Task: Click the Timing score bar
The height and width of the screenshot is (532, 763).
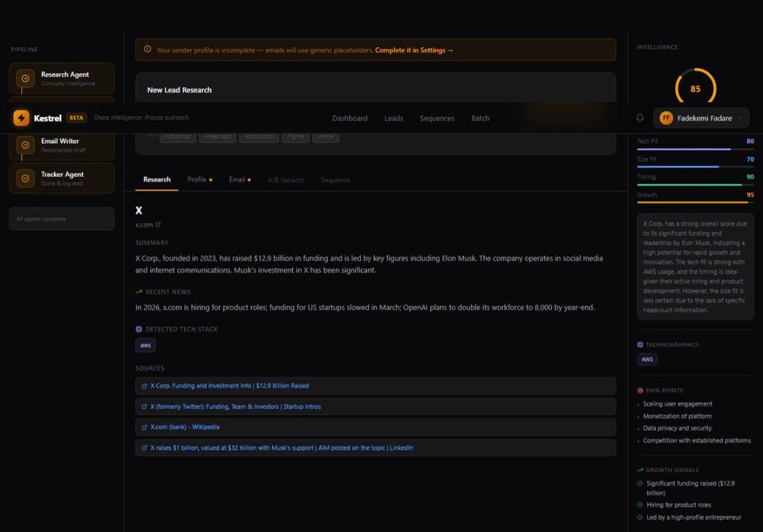Action: point(695,184)
